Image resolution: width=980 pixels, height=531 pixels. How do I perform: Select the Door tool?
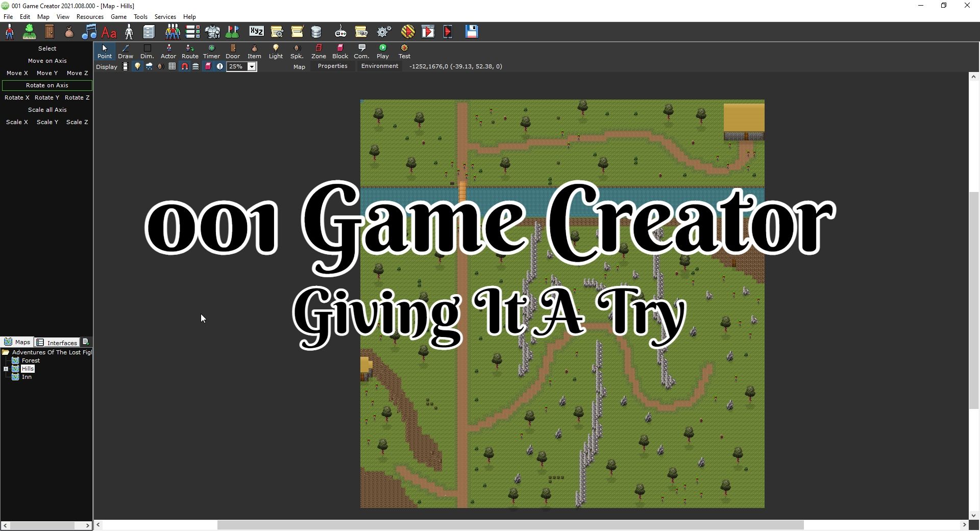tap(233, 52)
